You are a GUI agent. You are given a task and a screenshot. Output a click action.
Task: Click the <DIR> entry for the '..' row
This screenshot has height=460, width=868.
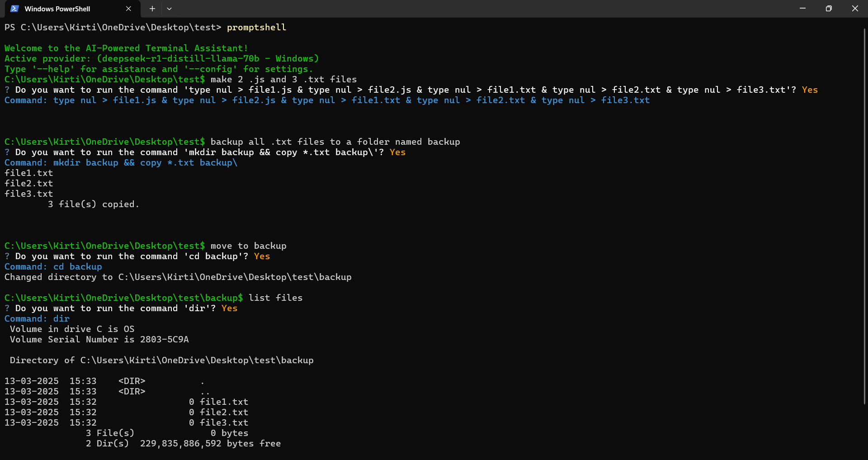132,392
